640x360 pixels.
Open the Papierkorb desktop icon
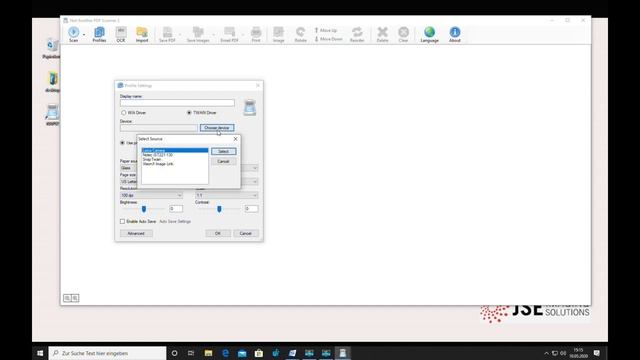point(51,49)
